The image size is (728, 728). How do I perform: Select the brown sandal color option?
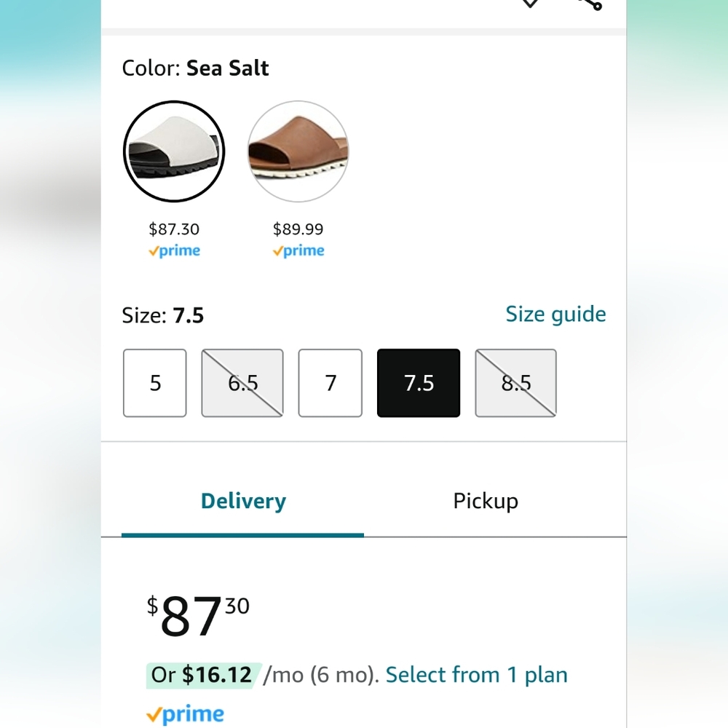coord(298,151)
